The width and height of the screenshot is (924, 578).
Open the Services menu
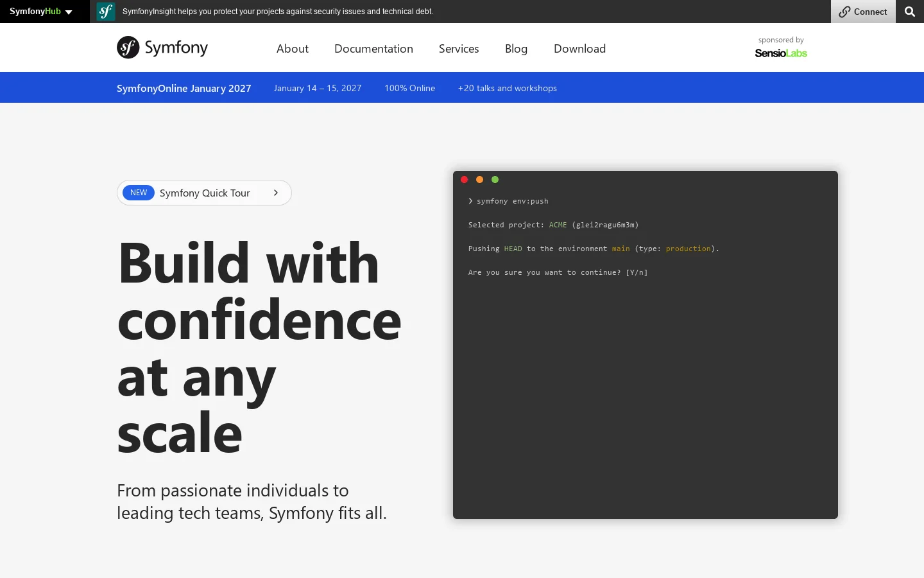point(459,49)
